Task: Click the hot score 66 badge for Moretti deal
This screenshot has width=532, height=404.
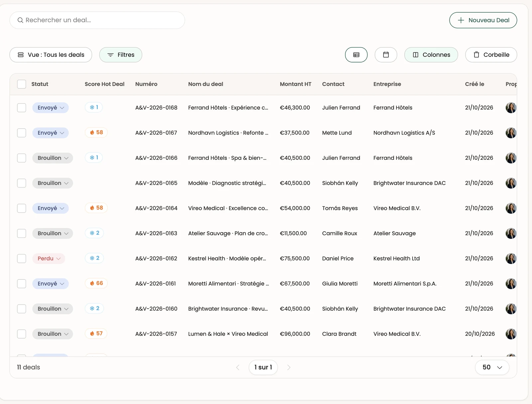Action: (96, 283)
